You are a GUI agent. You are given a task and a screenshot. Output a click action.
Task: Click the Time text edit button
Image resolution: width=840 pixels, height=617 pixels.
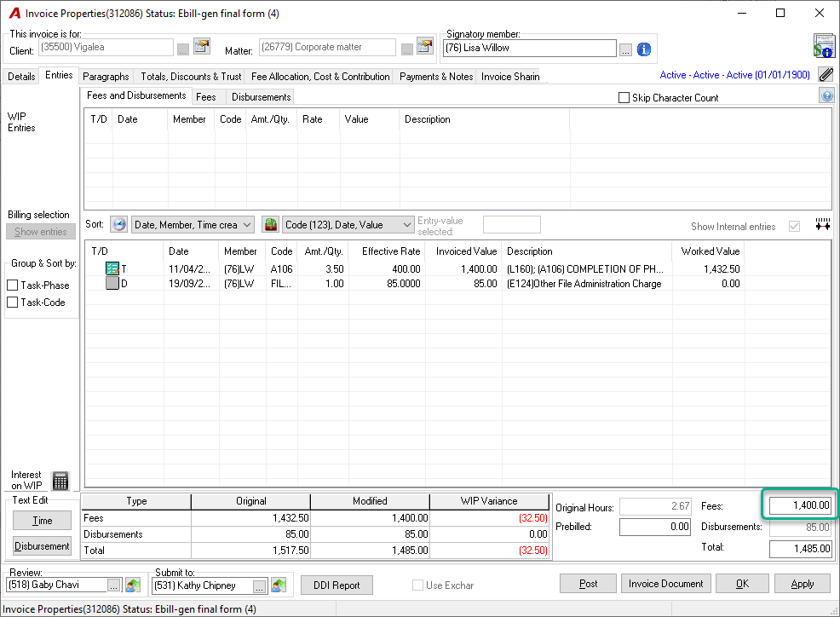click(x=43, y=521)
